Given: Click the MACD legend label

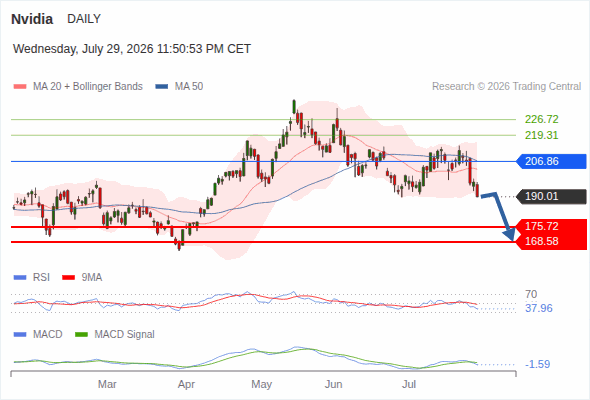Looking at the screenshot, I should point(48,335).
